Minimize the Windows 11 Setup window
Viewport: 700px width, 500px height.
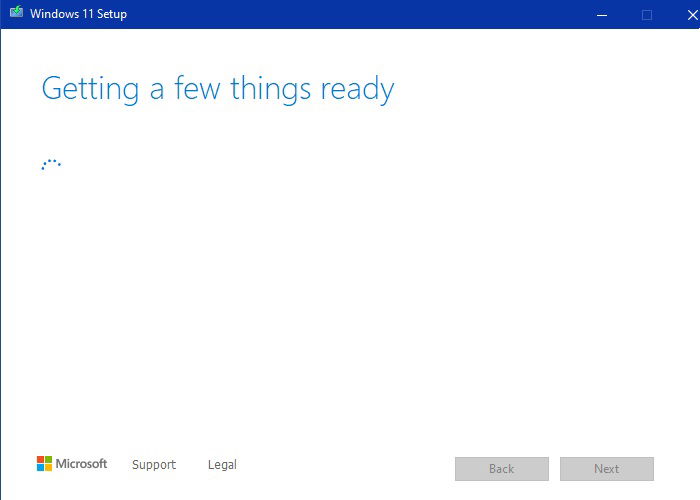click(602, 15)
